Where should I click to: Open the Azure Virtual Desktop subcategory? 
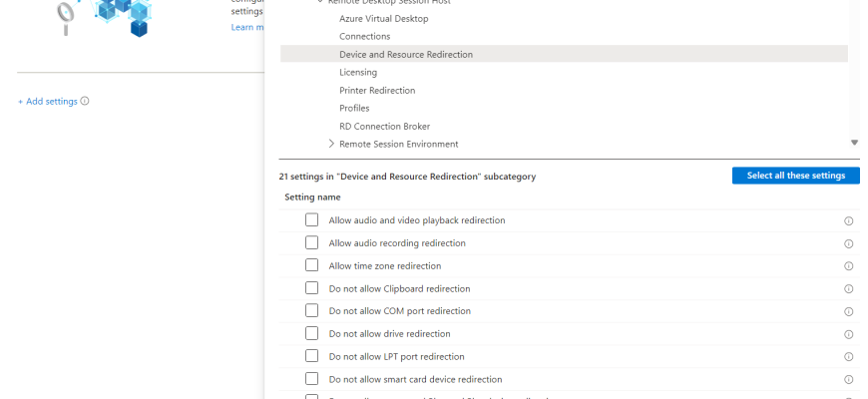pyautogui.click(x=383, y=19)
